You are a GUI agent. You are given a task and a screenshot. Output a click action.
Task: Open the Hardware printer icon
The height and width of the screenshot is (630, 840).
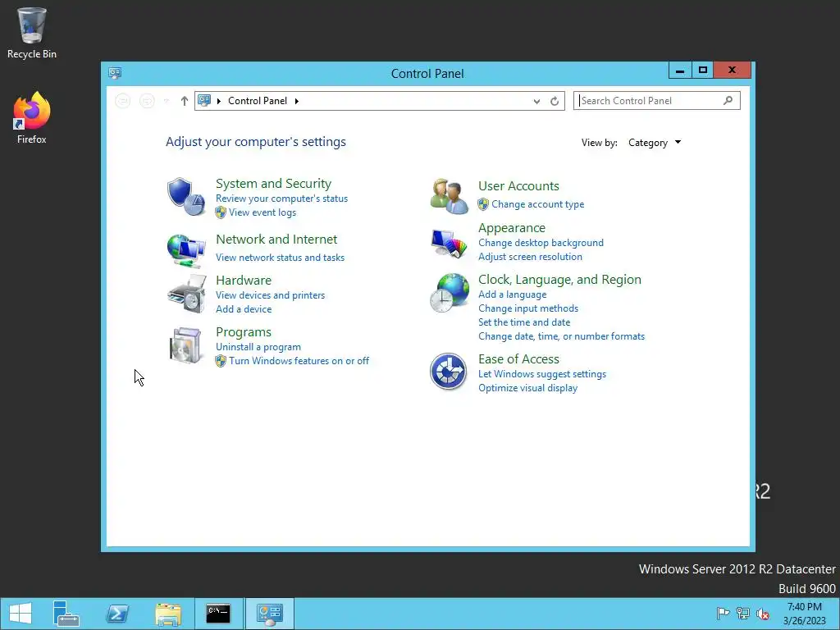(x=186, y=294)
